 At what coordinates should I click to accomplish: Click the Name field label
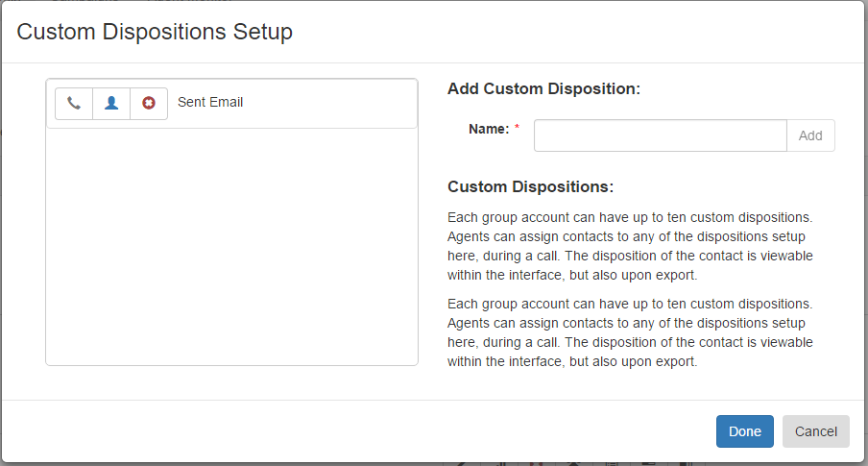[x=489, y=129]
